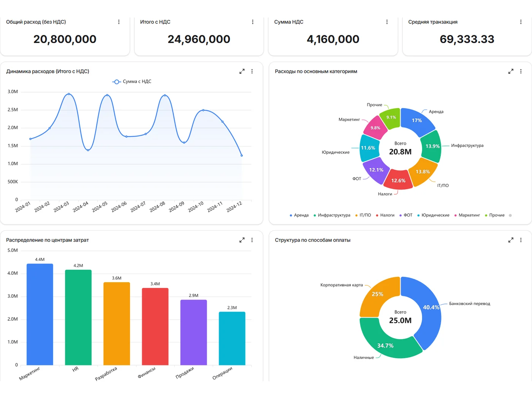Viewport: 532px width, 399px height.
Task: Select the teal Юридические 11.6% donut segment
Action: point(368,148)
